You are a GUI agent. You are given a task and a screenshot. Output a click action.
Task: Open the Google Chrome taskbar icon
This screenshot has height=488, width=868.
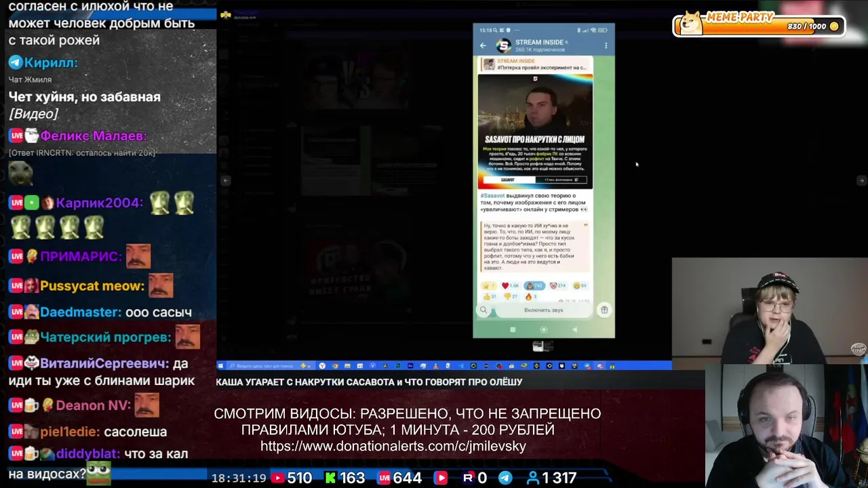(335, 366)
